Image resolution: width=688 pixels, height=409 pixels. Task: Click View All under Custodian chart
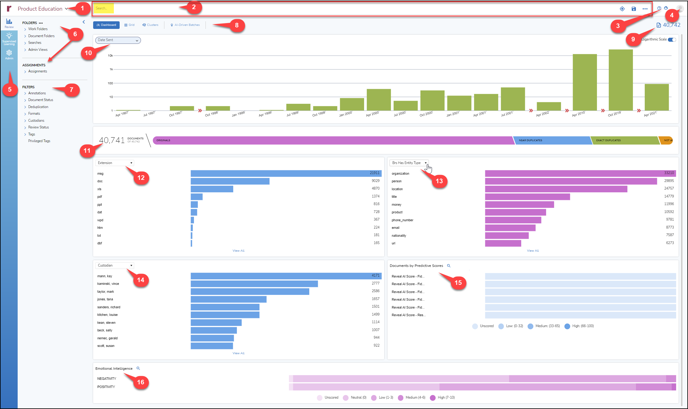[x=238, y=353]
